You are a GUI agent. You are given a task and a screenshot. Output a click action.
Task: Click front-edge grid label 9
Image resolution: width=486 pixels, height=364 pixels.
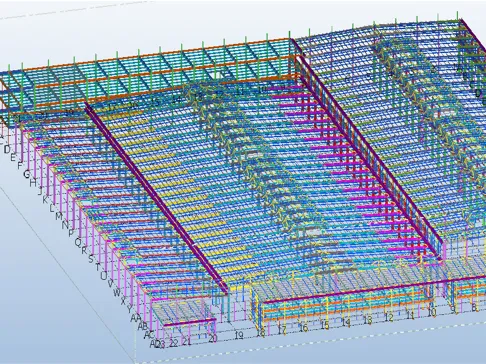[x=453, y=309]
